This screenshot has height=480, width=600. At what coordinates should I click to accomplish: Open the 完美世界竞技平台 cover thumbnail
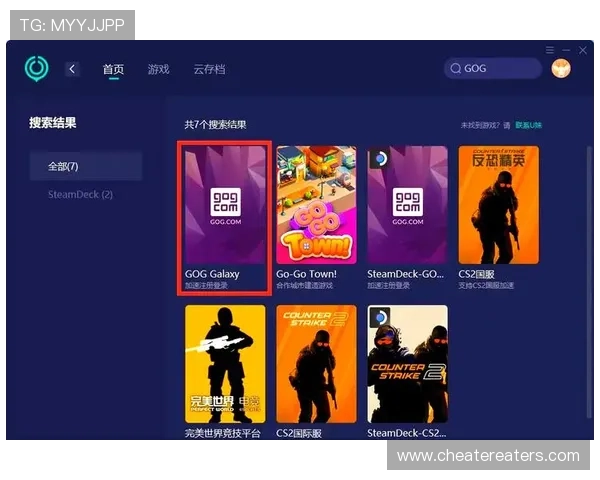pos(225,364)
